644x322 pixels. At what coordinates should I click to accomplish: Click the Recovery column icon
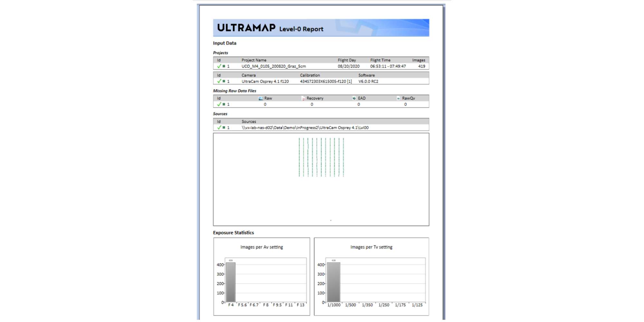(x=303, y=98)
